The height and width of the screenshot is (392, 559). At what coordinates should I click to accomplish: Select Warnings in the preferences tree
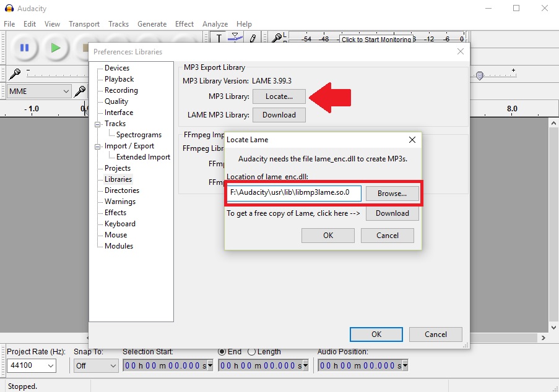coord(120,202)
